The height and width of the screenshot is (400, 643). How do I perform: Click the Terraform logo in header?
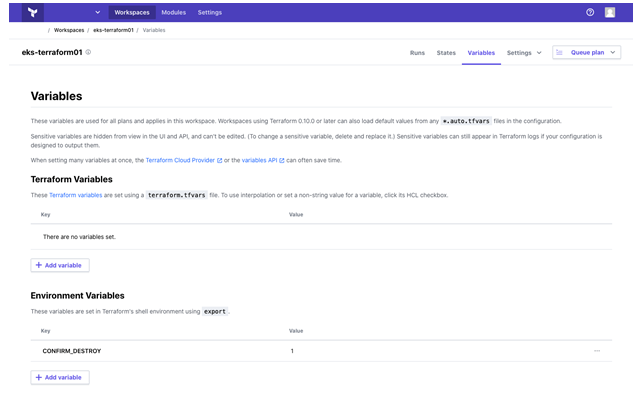pyautogui.click(x=34, y=12)
